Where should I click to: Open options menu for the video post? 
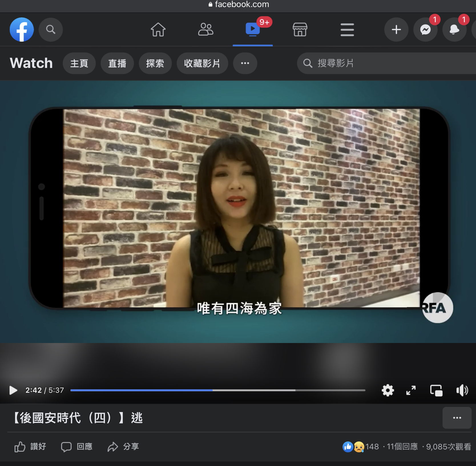457,418
